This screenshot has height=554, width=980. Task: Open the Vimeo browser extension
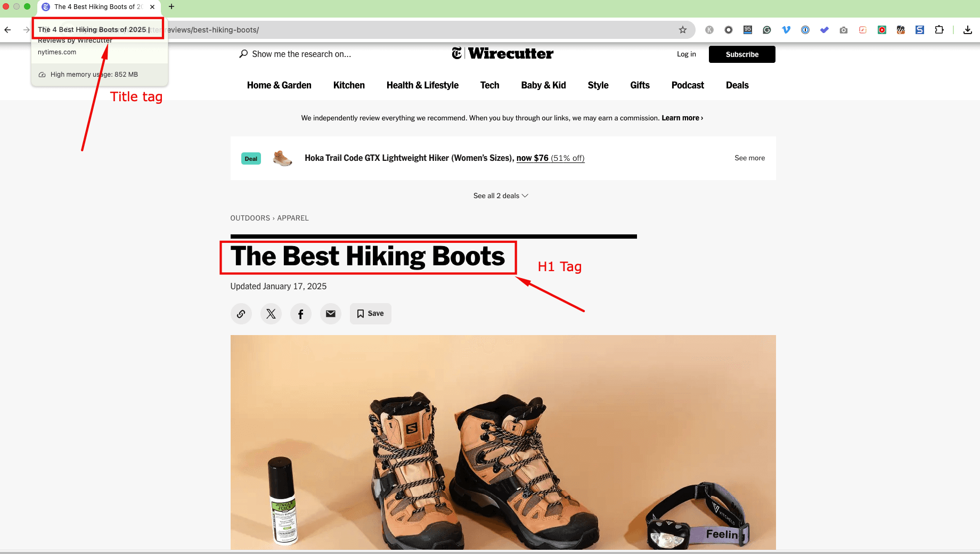[x=786, y=30]
